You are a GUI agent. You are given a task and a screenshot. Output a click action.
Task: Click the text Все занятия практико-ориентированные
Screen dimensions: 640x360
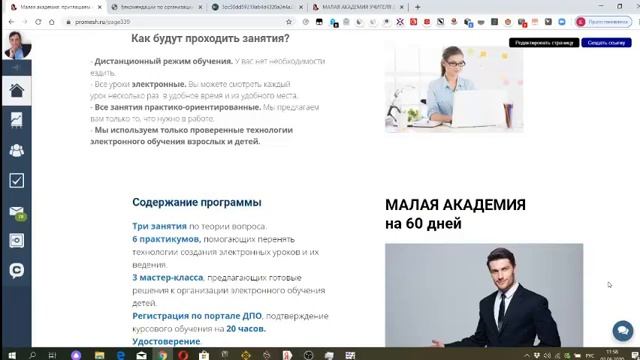178,107
